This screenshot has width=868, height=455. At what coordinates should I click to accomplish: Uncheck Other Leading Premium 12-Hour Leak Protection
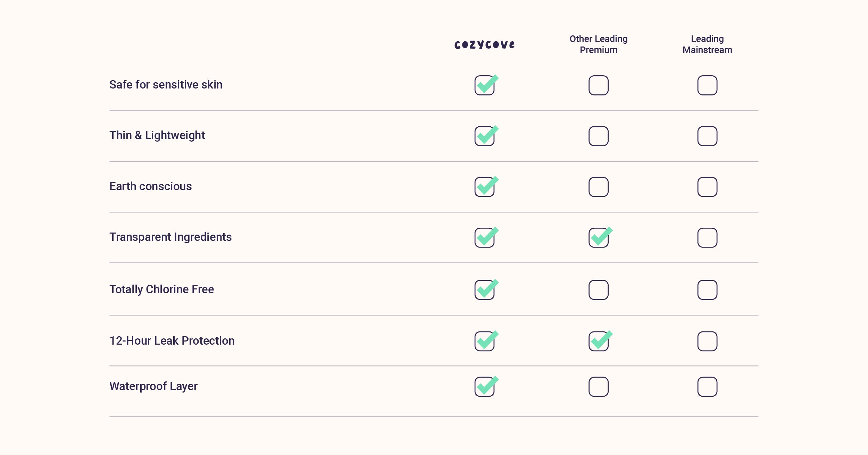point(598,341)
